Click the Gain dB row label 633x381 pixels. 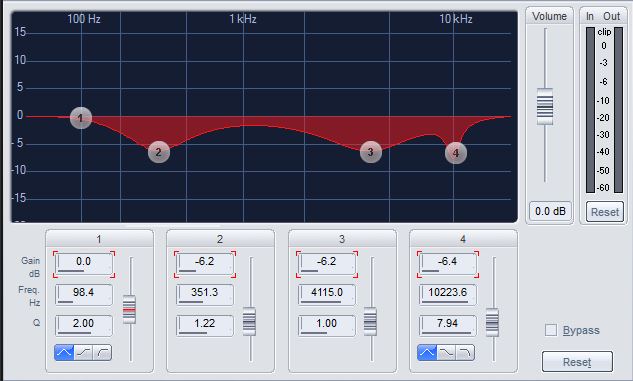pos(30,267)
